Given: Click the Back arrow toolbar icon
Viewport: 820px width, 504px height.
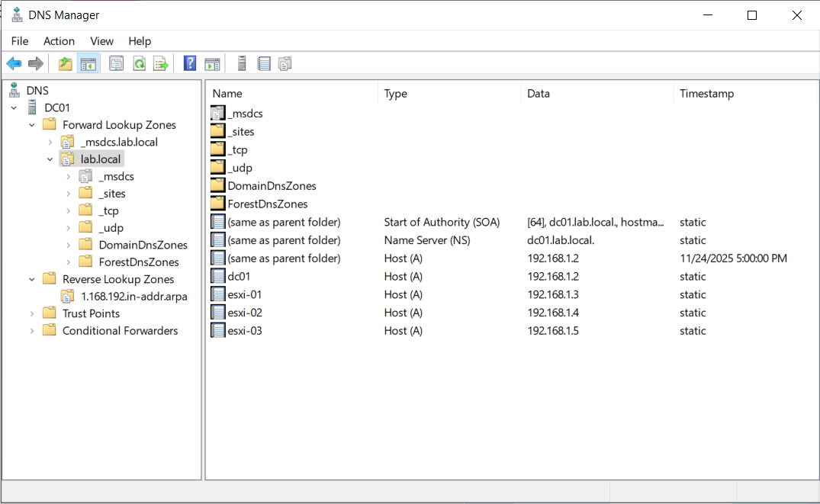Looking at the screenshot, I should click(x=14, y=64).
